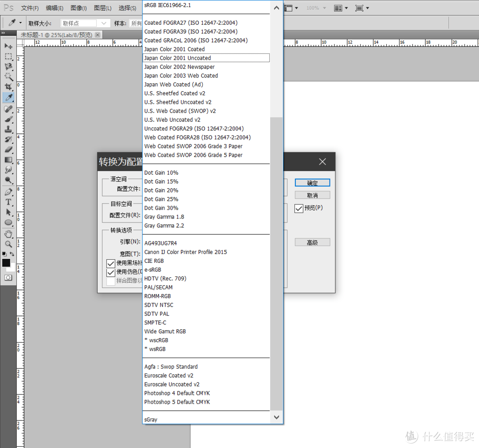479x448 pixels.
Task: Select Coated FOGRA39 (ISO 12647-2:2004)
Action: (x=206, y=31)
